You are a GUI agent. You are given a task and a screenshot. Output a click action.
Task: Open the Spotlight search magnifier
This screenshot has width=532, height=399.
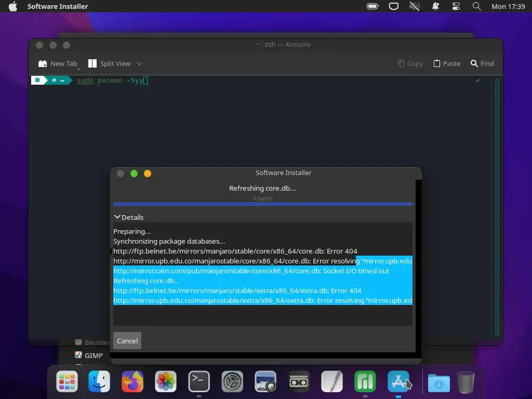click(x=477, y=6)
